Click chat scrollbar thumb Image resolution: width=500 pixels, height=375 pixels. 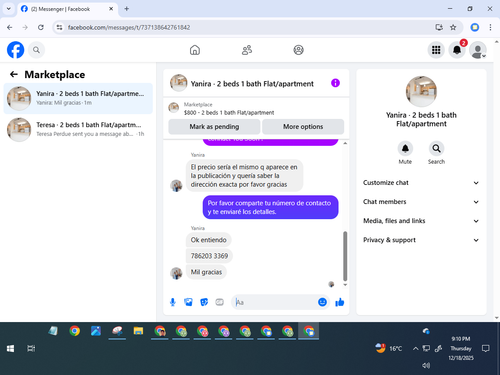point(345,256)
